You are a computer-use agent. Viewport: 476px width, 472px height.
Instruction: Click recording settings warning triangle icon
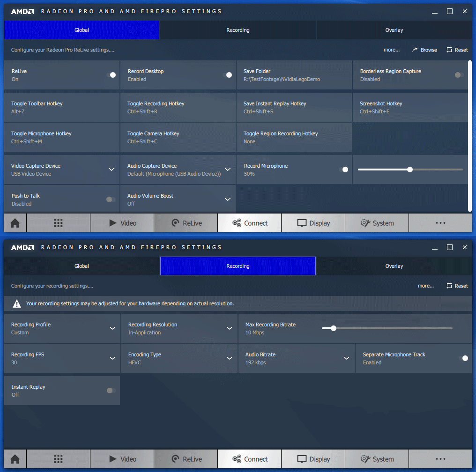[17, 303]
